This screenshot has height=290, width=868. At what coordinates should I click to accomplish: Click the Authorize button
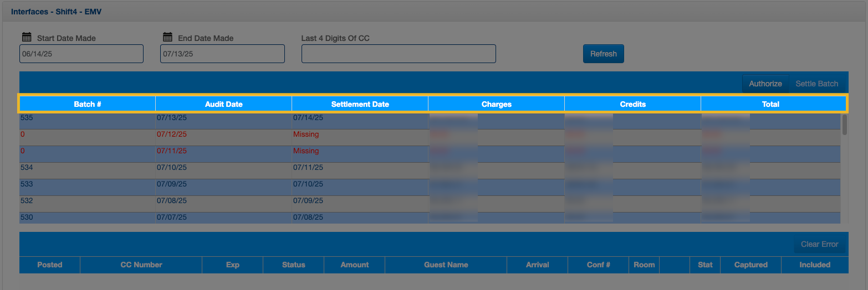pos(765,84)
